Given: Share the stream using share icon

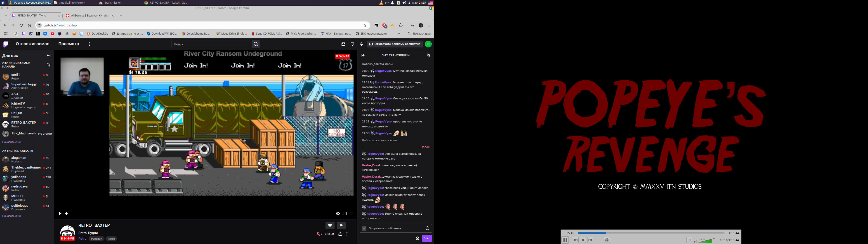Looking at the screenshot, I should coord(340,234).
